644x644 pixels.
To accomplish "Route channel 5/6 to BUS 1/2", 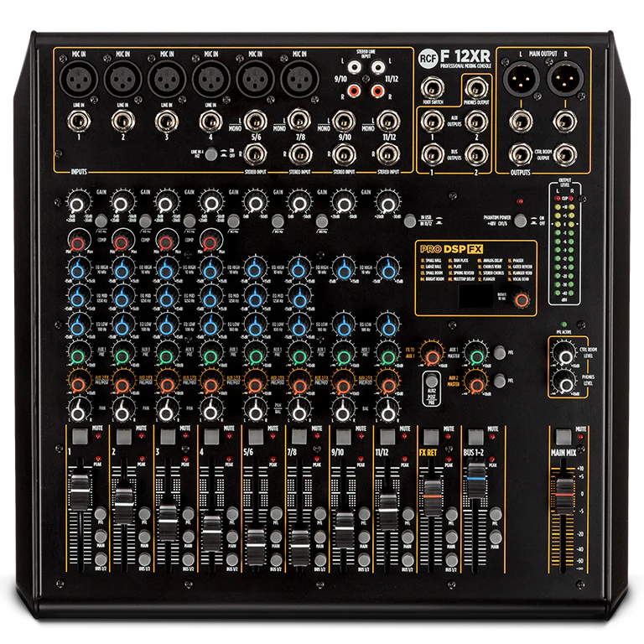I will tap(277, 559).
